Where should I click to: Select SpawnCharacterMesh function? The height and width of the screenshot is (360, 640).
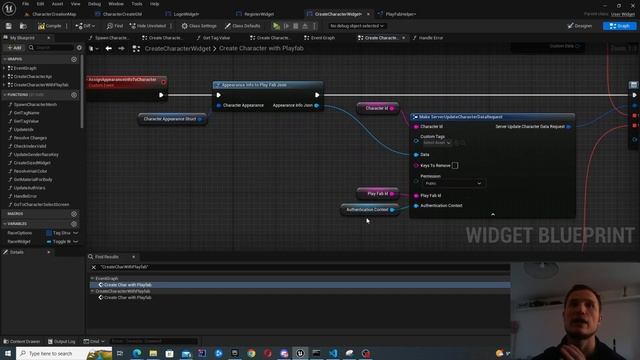[x=35, y=105]
